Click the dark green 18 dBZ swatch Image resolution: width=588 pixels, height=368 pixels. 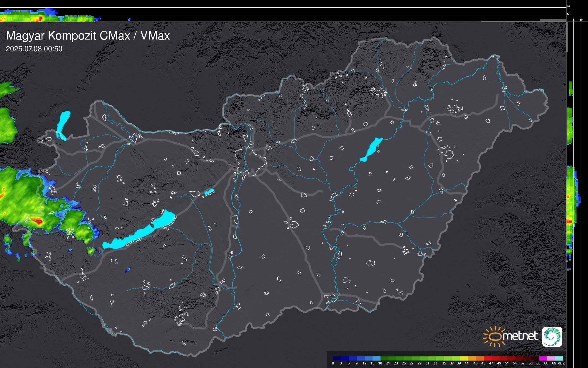click(x=384, y=358)
